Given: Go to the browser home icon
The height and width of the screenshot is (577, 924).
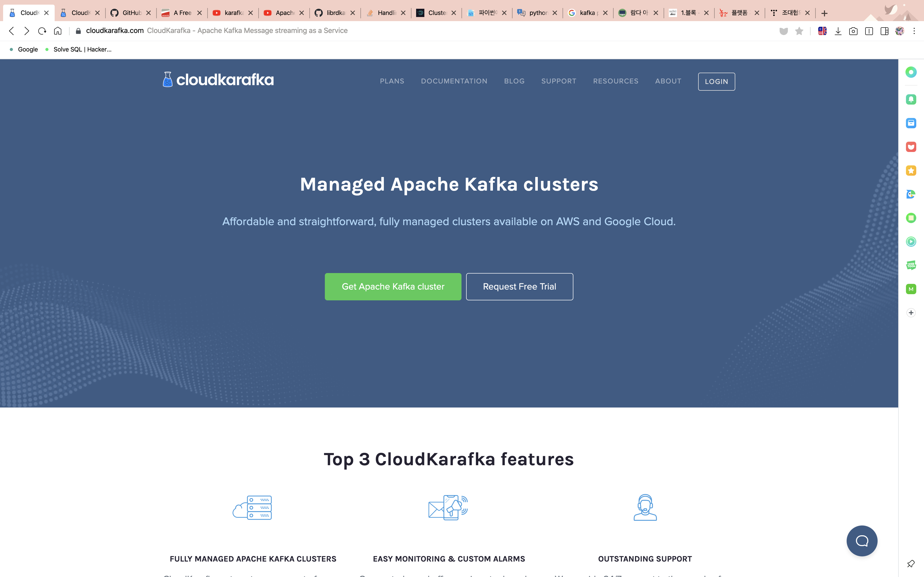Looking at the screenshot, I should coord(58,31).
